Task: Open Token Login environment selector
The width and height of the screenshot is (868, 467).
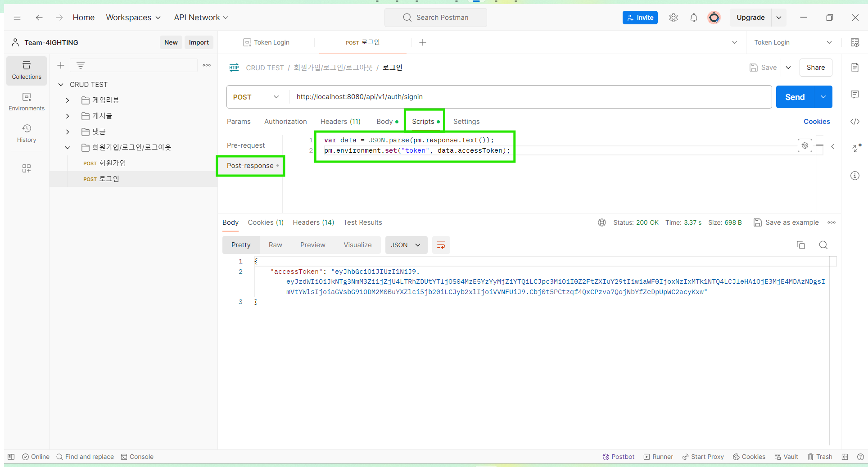Action: pyautogui.click(x=792, y=42)
